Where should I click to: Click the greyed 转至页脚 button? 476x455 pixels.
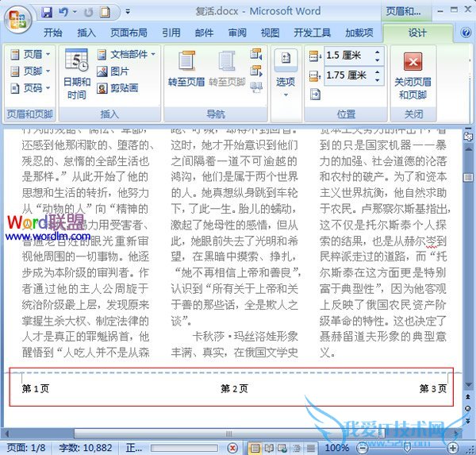(227, 69)
